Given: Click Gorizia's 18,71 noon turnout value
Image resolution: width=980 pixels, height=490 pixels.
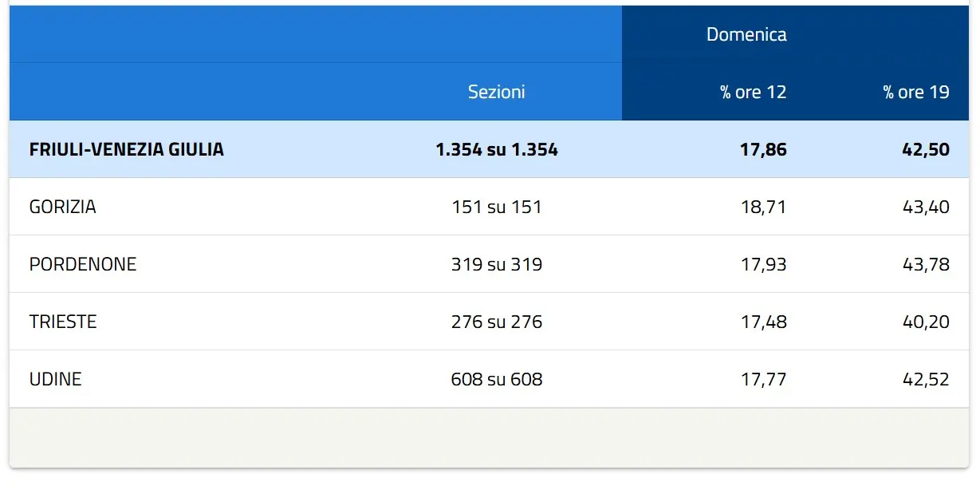Looking at the screenshot, I should 764,207.
